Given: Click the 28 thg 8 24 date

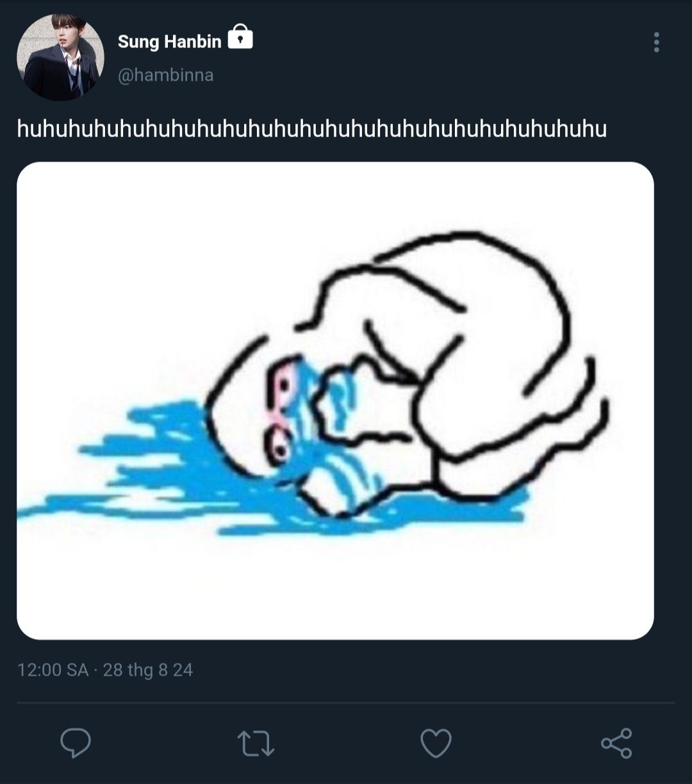Looking at the screenshot, I should click(x=148, y=670).
